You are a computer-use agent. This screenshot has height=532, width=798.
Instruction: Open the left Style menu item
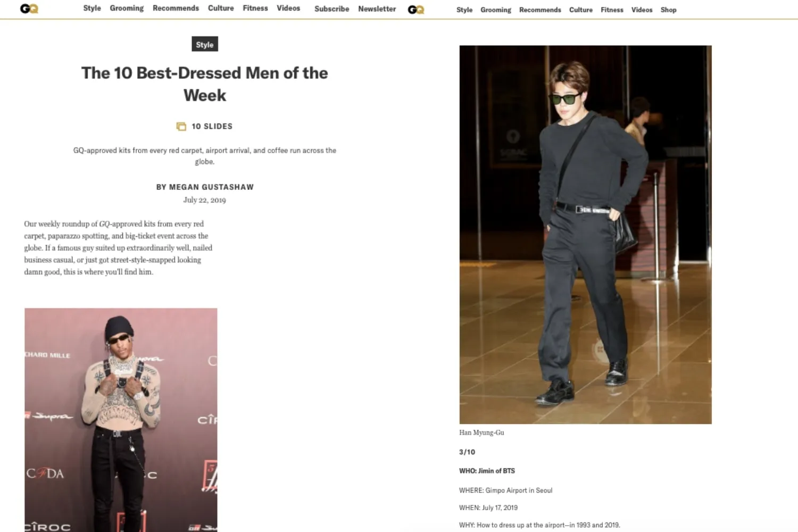tap(92, 8)
